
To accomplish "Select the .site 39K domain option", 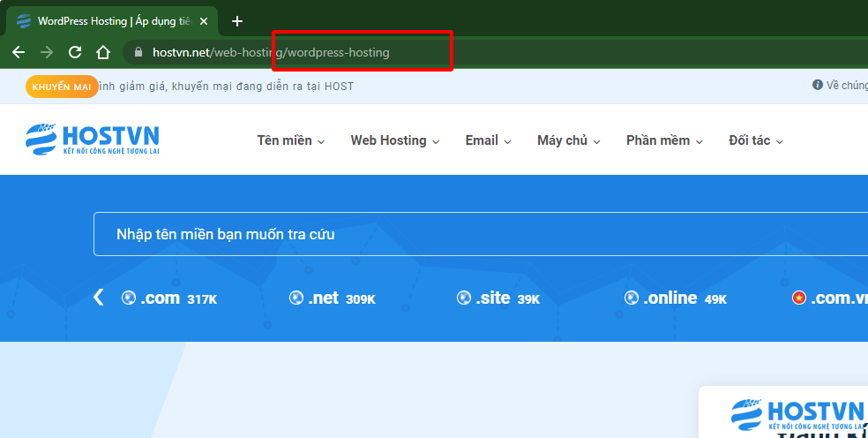I will 498,298.
